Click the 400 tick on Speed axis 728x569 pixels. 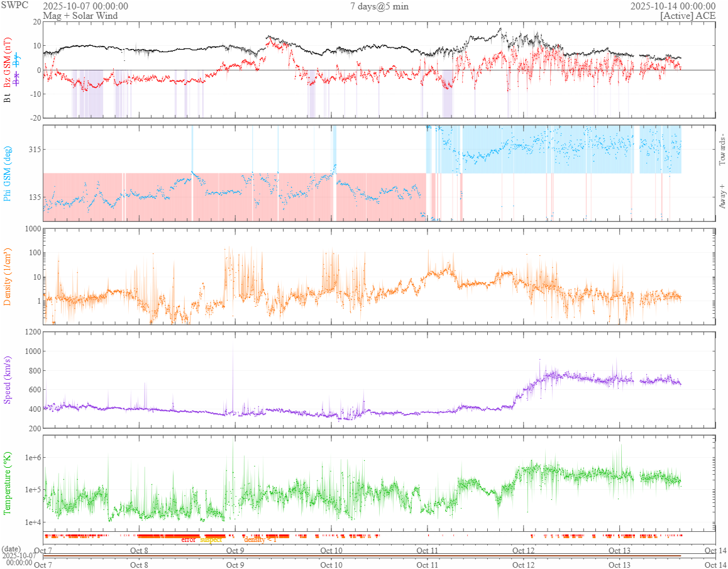(x=35, y=409)
